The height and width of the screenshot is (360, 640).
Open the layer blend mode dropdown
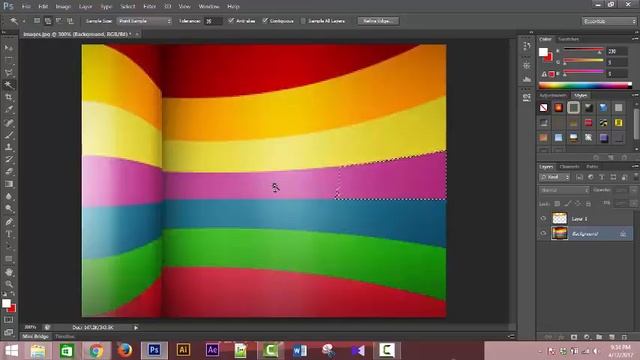(x=564, y=190)
